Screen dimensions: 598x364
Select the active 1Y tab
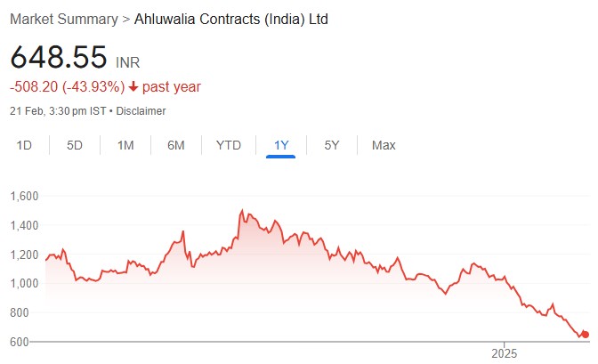[x=280, y=145]
